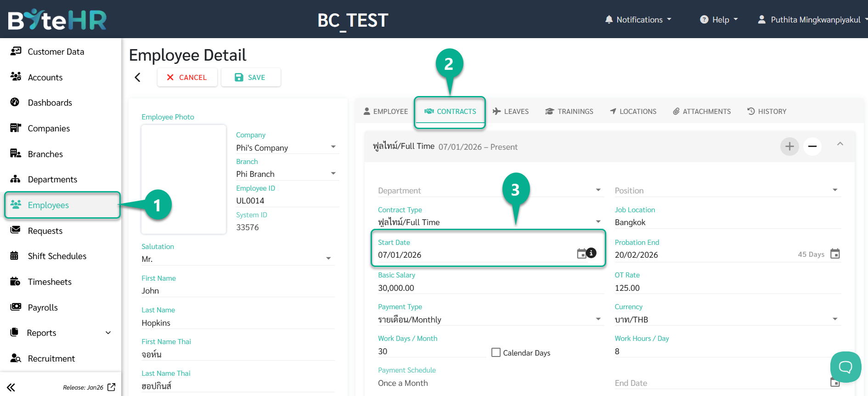This screenshot has height=396, width=868.
Task: Edit the Last Name field Hopkins
Action: click(238, 322)
